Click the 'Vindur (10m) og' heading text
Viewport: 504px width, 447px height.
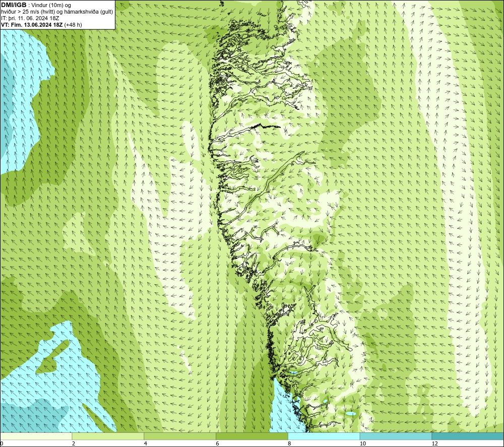(x=51, y=5)
